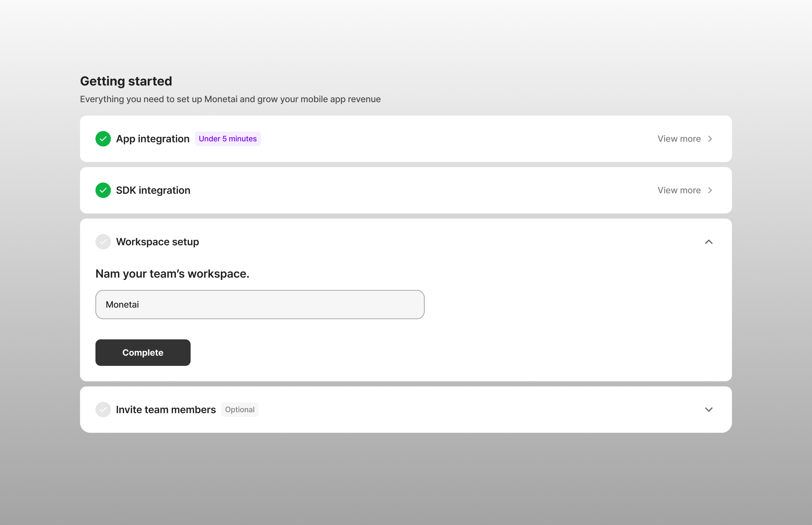
Task: Click the right arrow in App integration row
Action: 710,139
